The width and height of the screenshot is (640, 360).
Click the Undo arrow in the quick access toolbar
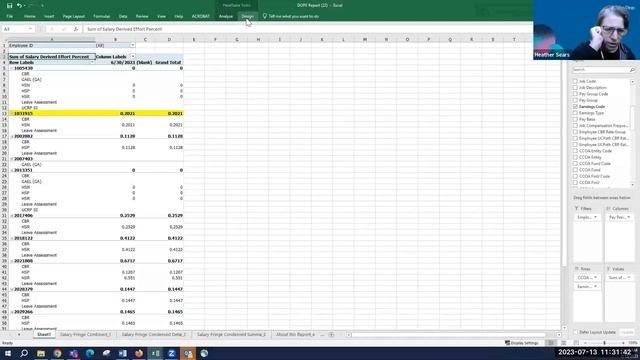coord(19,5)
